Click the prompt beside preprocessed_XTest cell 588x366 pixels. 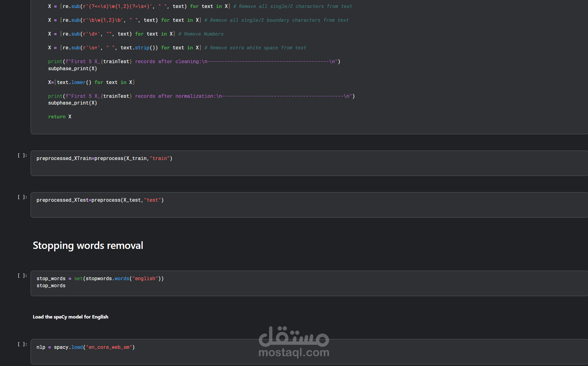(22, 197)
